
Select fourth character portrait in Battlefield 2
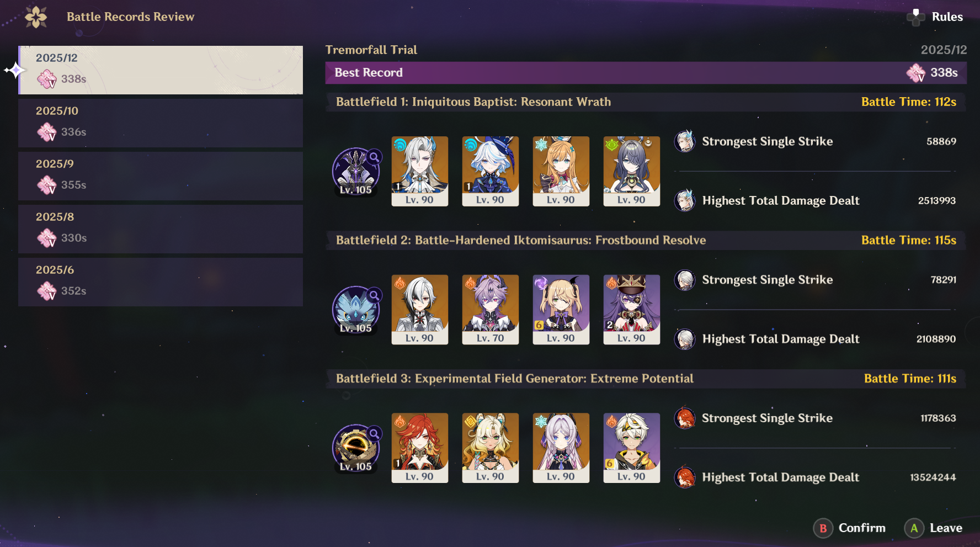click(632, 310)
